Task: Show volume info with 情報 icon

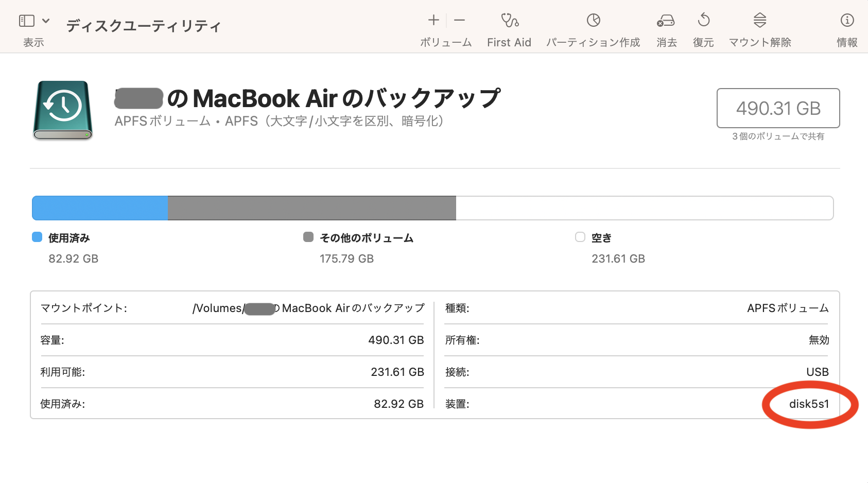Action: click(x=847, y=20)
